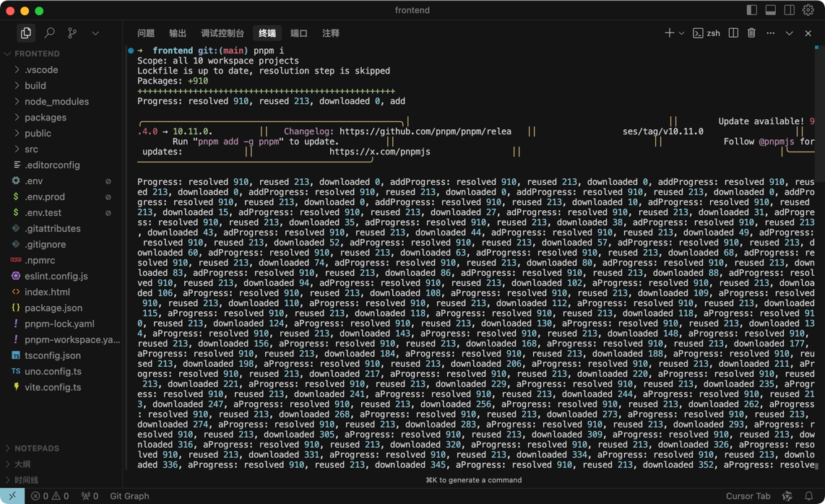Switch to the 输出 tab

(178, 33)
